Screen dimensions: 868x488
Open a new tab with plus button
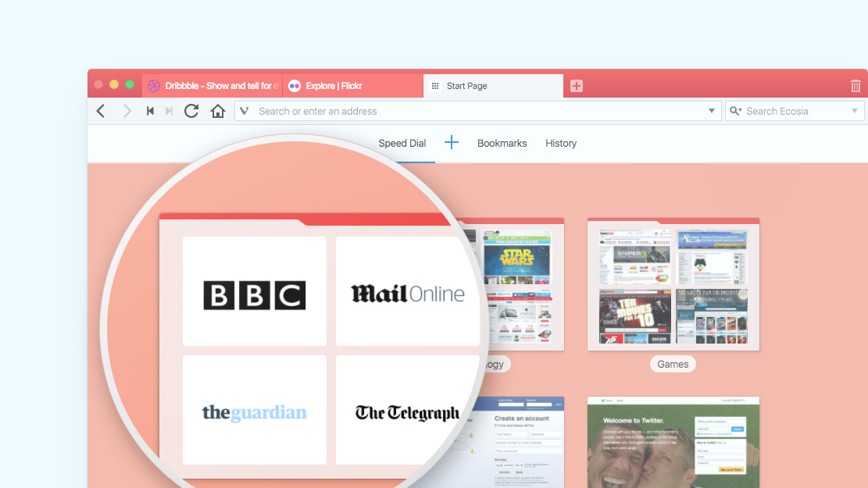(577, 86)
